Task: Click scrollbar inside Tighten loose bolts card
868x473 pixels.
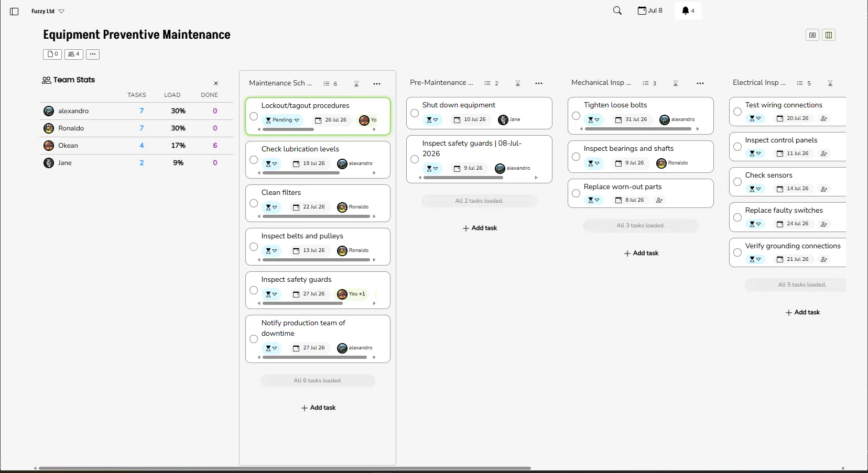Action: 637,129
